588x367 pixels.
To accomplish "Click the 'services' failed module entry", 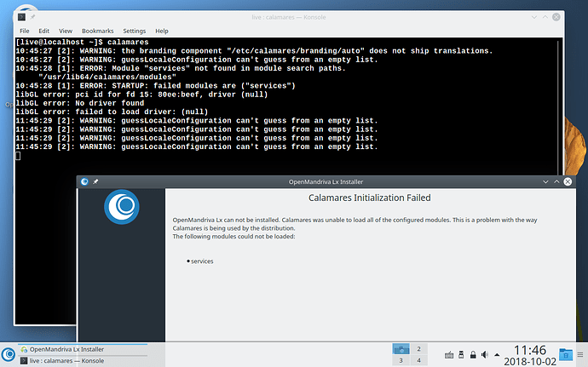I will [x=202, y=261].
